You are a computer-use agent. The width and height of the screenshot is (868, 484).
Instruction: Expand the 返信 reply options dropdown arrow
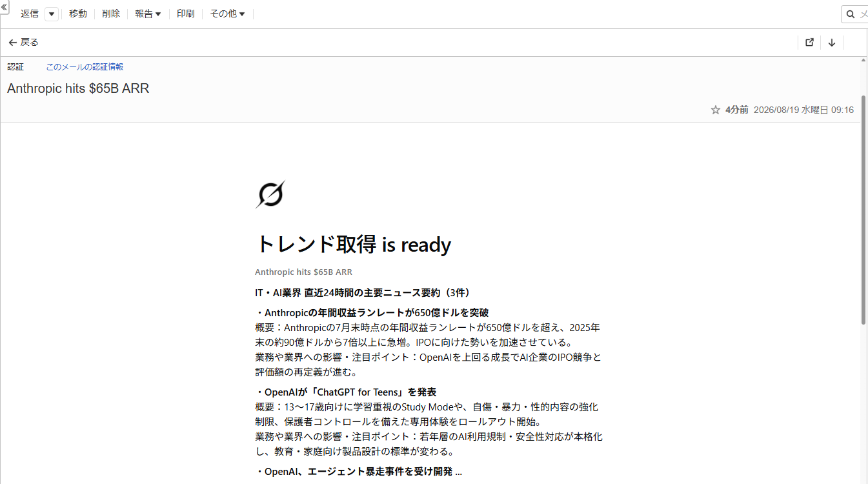coord(52,14)
